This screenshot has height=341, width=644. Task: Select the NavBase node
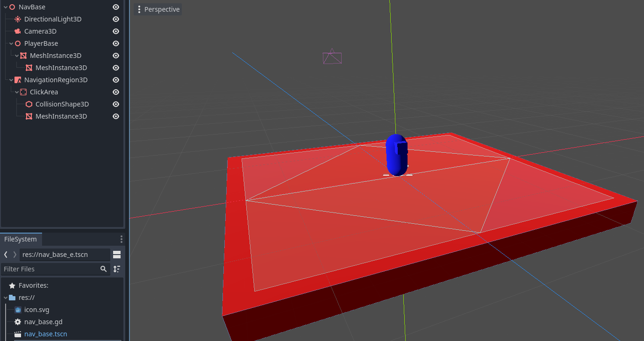point(32,7)
